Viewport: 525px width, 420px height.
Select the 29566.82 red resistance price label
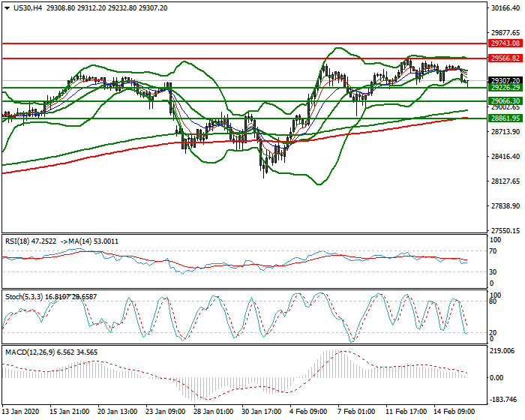point(505,58)
